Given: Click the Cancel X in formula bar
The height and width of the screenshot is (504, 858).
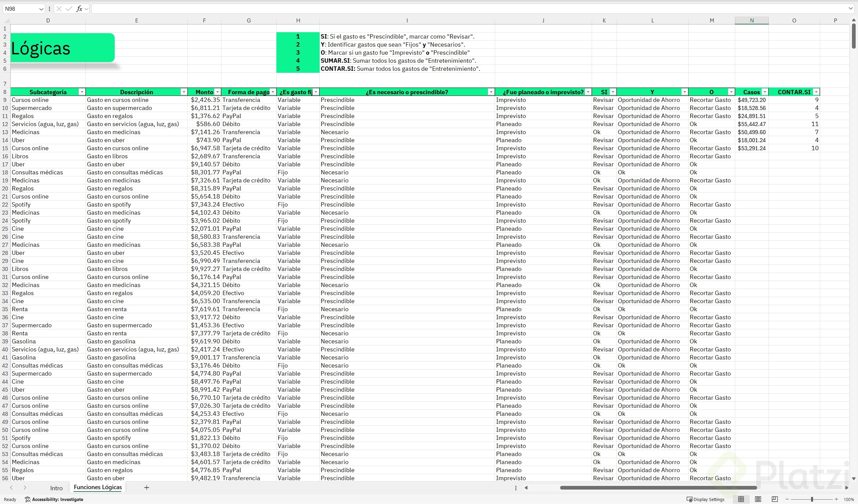Looking at the screenshot, I should 59,9.
